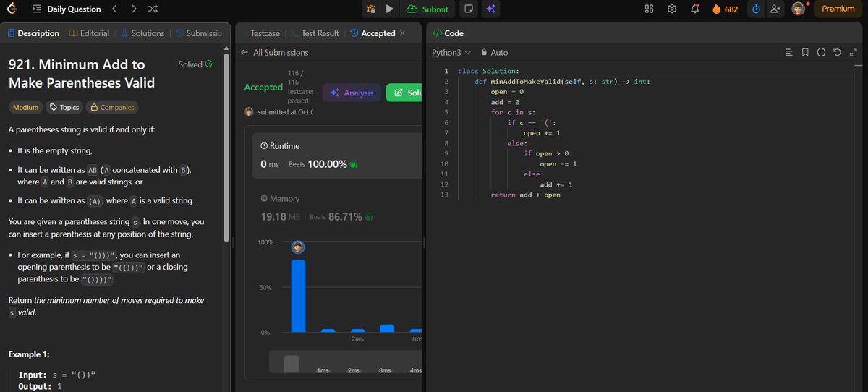Open the braces code snippet icon
Viewport: 868px width, 392px height.
(821, 53)
